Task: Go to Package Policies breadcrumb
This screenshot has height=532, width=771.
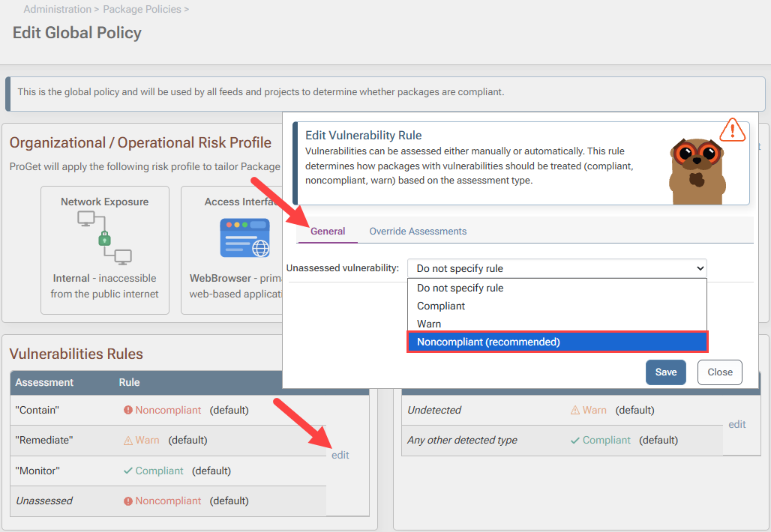Action: pyautogui.click(x=142, y=9)
